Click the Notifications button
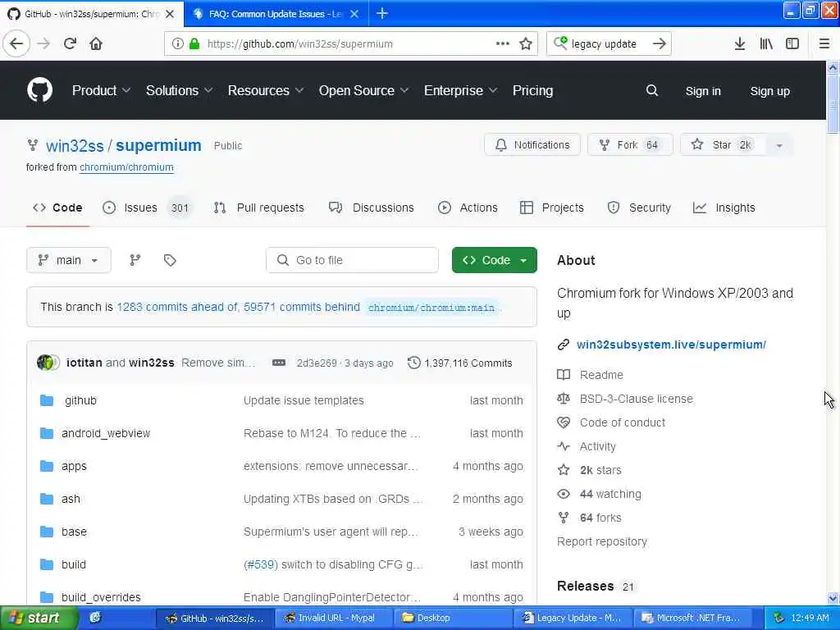This screenshot has height=630, width=840. coord(532,145)
